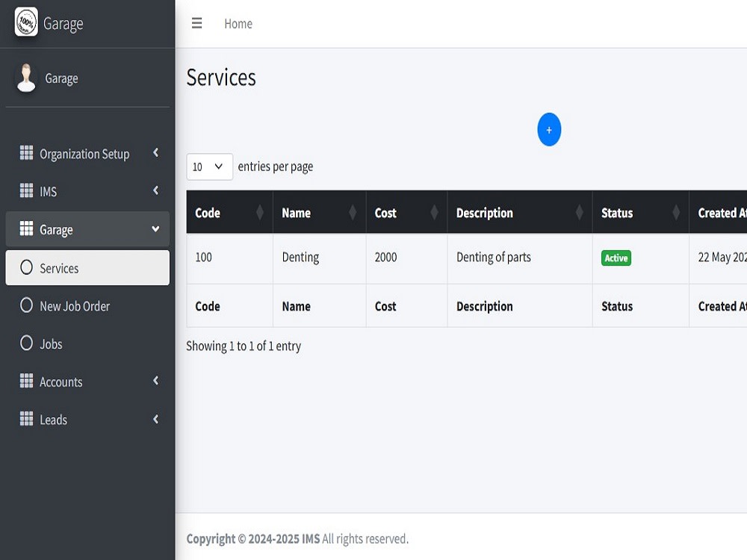This screenshot has width=747, height=560.
Task: Sort by Status column arrows
Action: [x=676, y=212]
